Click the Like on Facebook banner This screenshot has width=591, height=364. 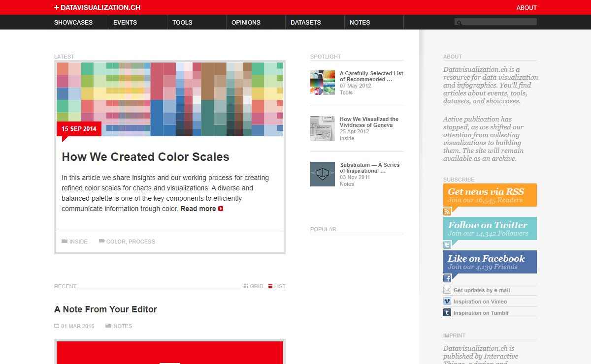[490, 262]
